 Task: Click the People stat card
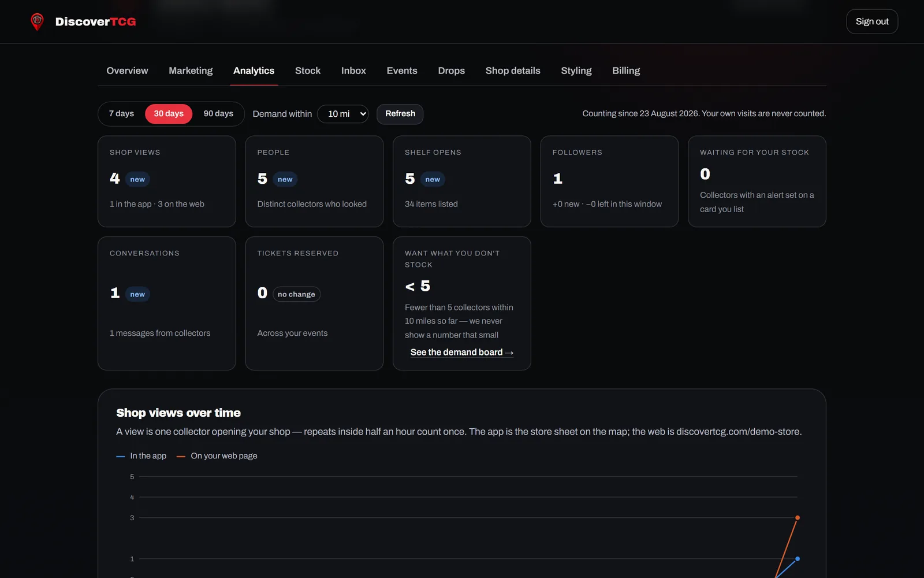314,181
